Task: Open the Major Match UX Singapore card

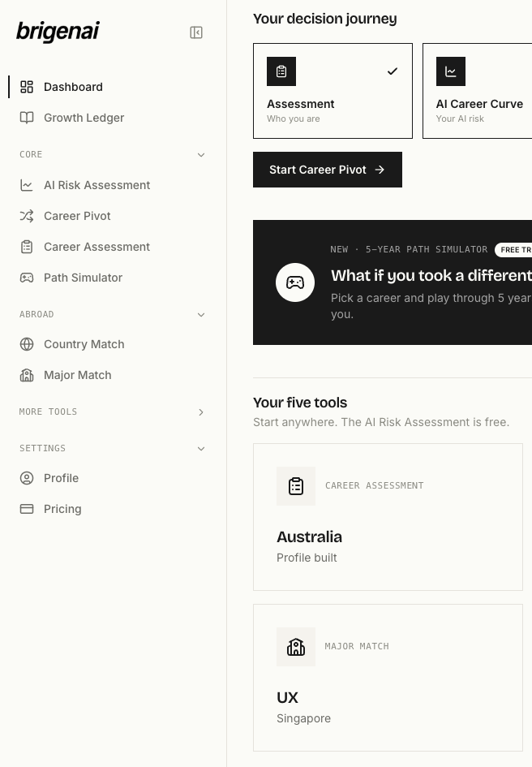Action: coord(388,678)
